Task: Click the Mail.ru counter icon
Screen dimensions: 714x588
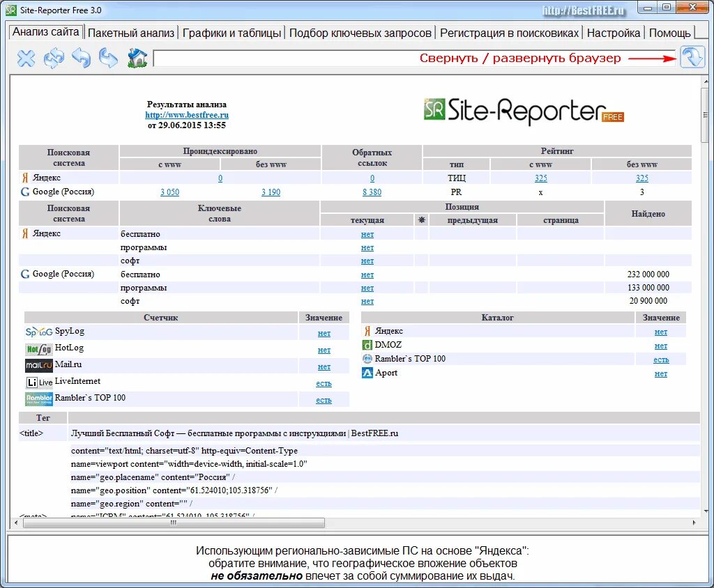Action: 39,366
